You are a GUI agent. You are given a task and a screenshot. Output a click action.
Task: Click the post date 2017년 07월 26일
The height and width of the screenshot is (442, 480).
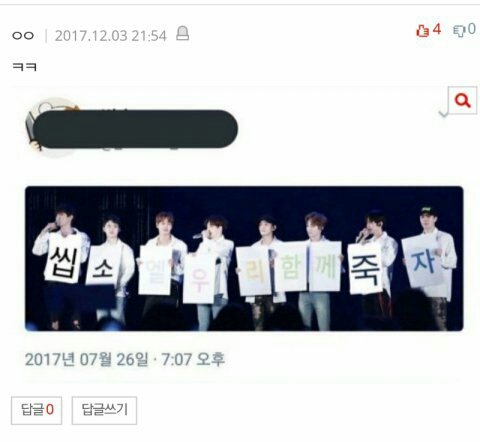click(x=86, y=359)
